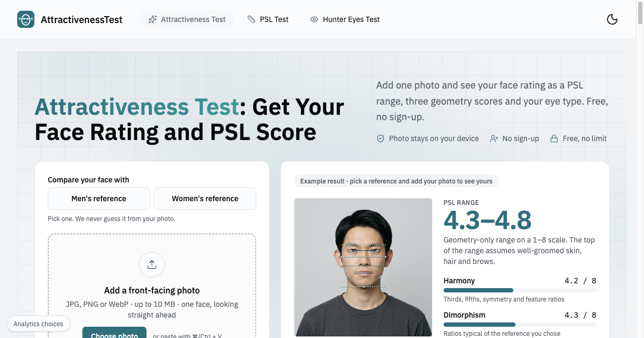The image size is (644, 338).
Task: Click the eye icon beside Hunter Eyes Test
Action: coord(314,19)
